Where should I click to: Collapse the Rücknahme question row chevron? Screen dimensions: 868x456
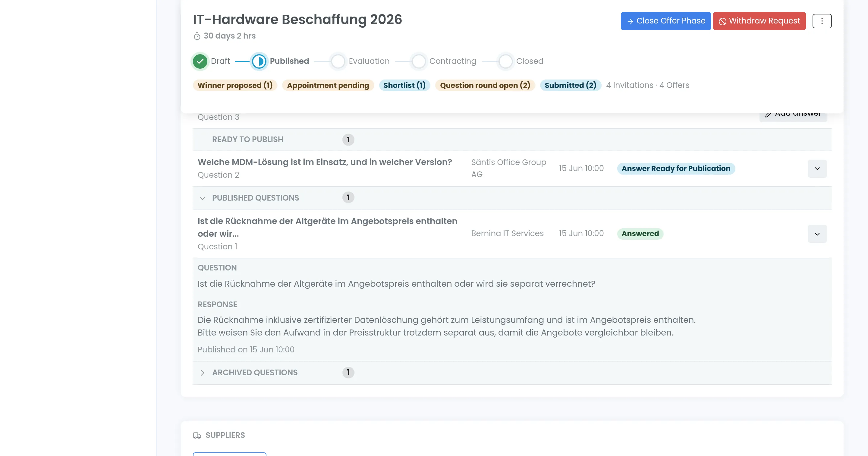coord(817,234)
